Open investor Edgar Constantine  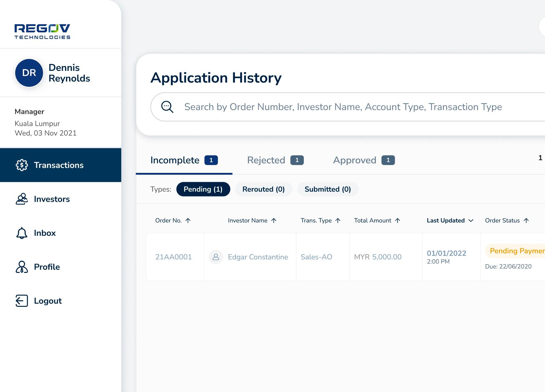(x=258, y=257)
